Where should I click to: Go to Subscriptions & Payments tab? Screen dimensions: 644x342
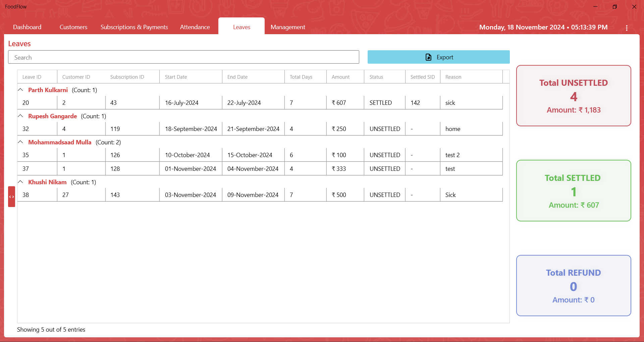134,27
